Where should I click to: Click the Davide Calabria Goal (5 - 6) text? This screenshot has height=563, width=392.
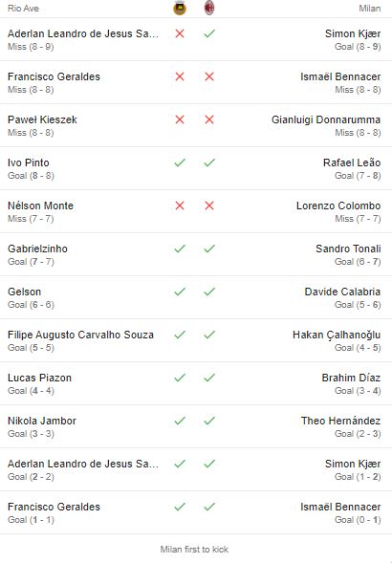358,305
